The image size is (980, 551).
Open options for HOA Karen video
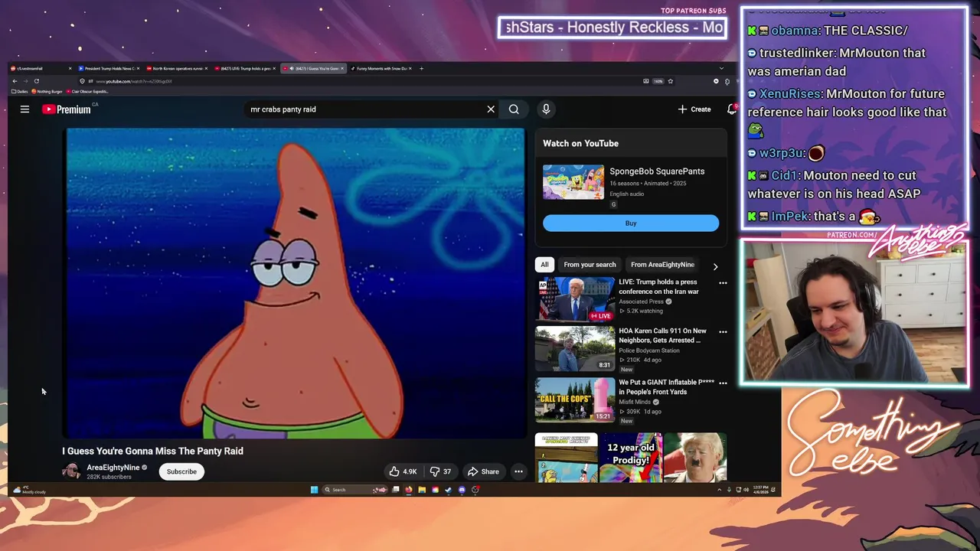[x=723, y=332]
